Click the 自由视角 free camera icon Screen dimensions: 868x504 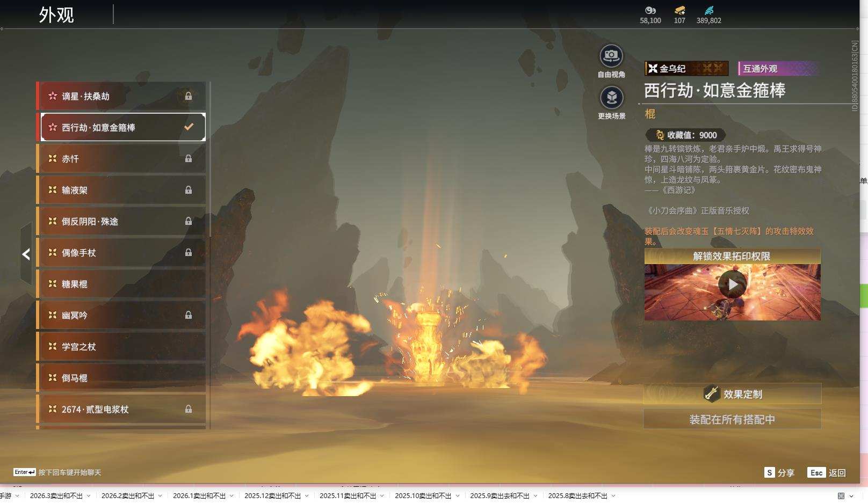click(611, 56)
